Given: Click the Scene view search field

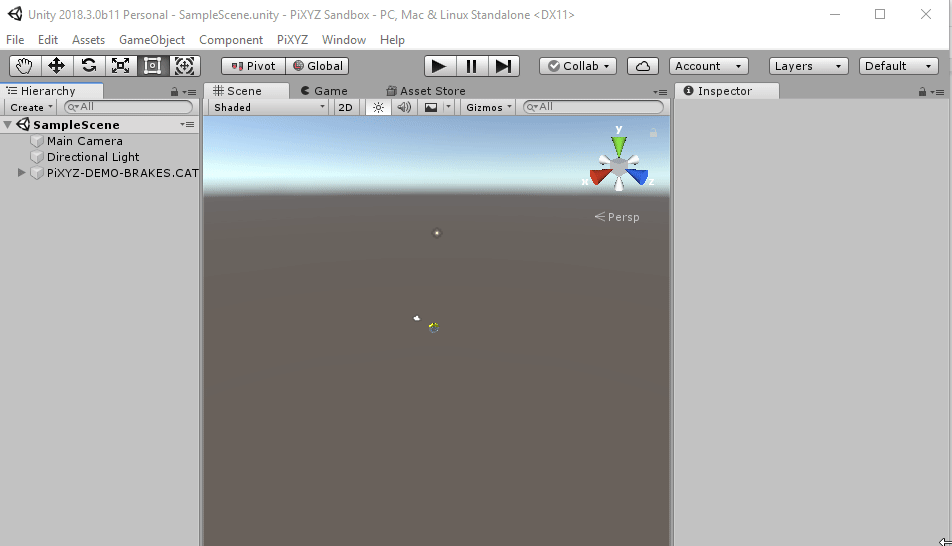Looking at the screenshot, I should pyautogui.click(x=594, y=107).
